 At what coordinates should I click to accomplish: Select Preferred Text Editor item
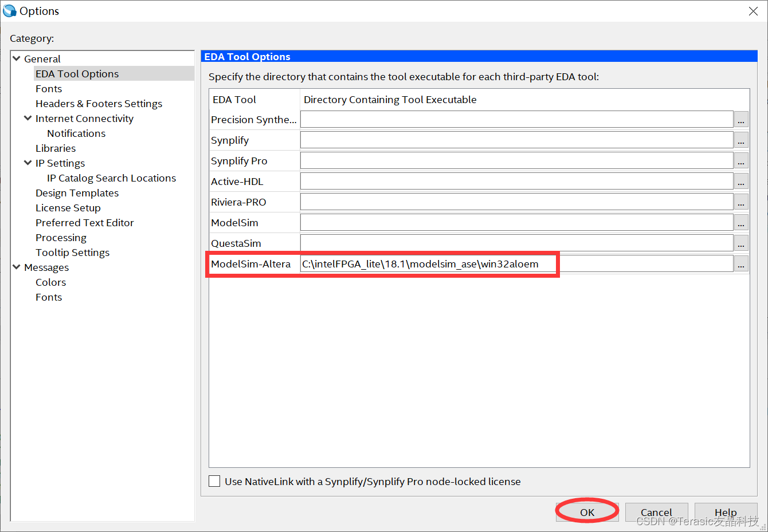point(84,222)
